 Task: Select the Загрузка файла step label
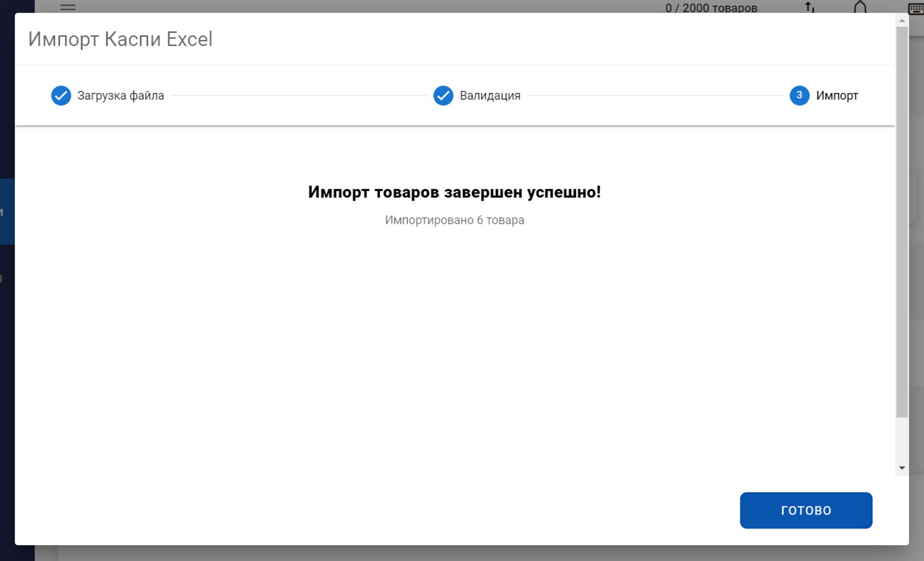pos(121,96)
